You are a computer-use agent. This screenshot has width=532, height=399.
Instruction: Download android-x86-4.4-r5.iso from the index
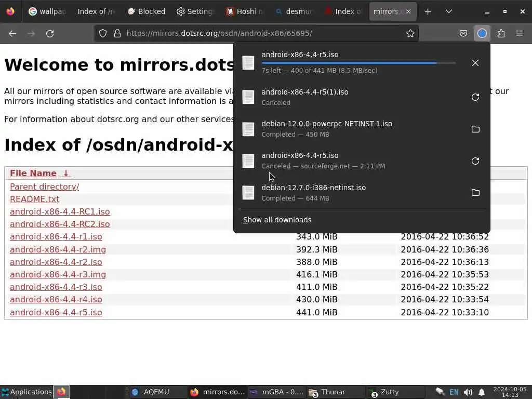click(x=56, y=312)
